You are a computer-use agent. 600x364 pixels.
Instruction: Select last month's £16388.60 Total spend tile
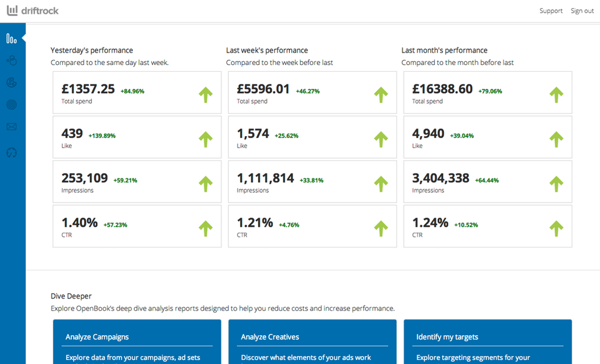488,92
